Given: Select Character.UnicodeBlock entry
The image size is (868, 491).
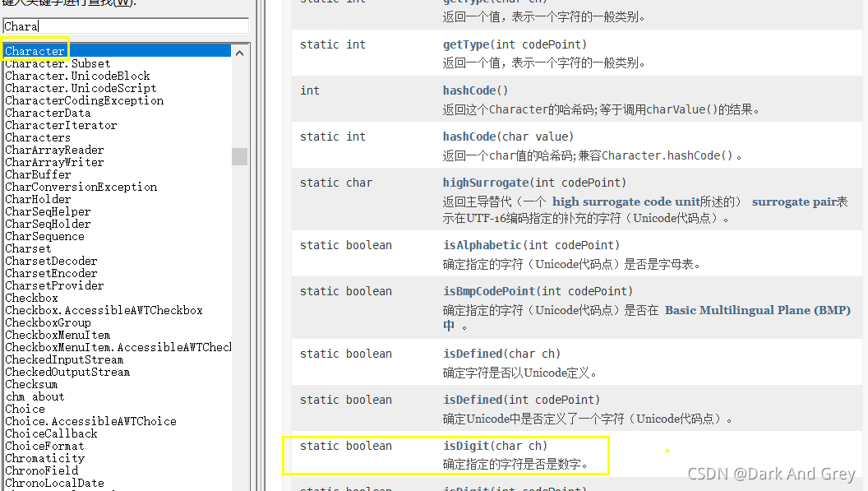Looking at the screenshot, I should click(x=77, y=76).
